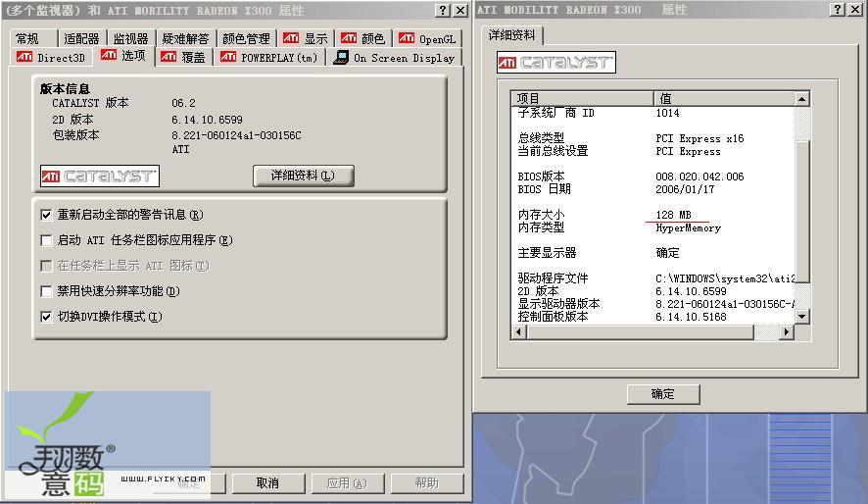This screenshot has height=504, width=868.
Task: Open the On Screen Display tab
Action: click(394, 58)
